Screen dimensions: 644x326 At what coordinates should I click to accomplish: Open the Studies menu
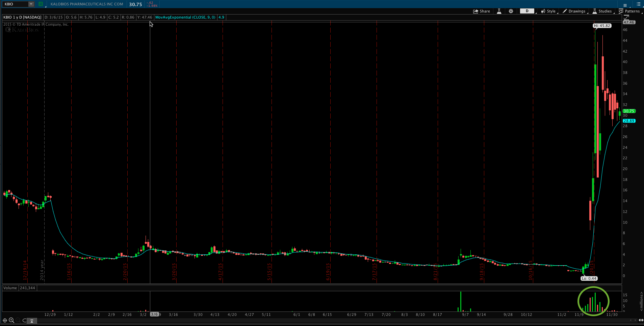[602, 11]
